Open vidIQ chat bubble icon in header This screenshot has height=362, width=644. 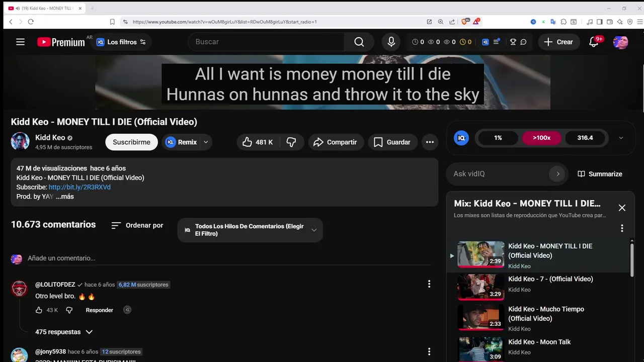(x=523, y=42)
